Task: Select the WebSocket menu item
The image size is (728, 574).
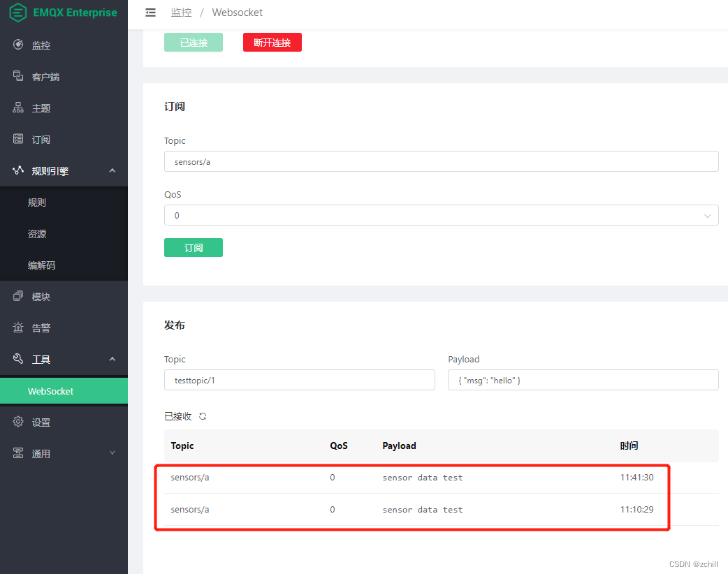Action: click(64, 391)
